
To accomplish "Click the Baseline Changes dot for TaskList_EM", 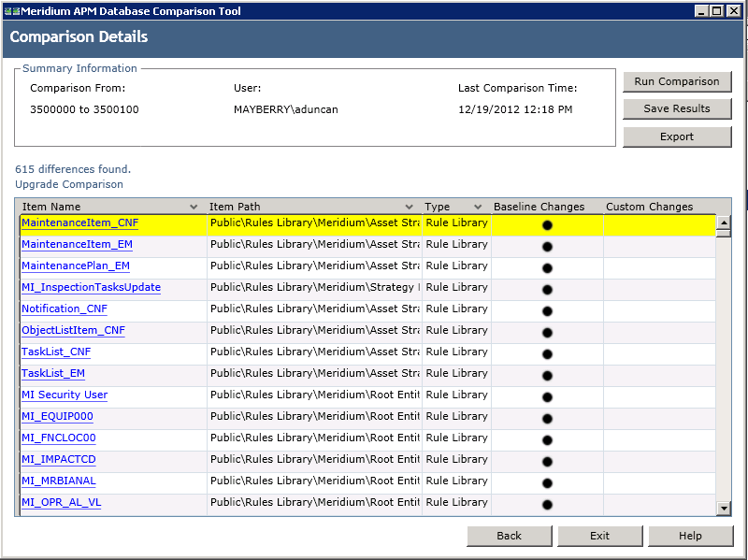I will (x=547, y=376).
